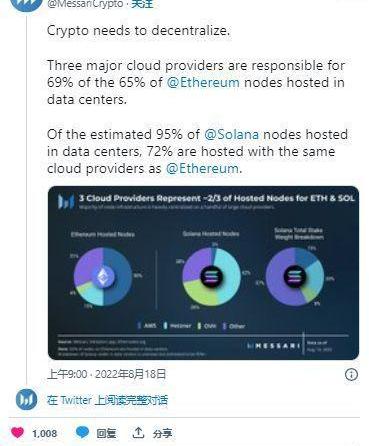Click the Messari logo inside chart header
This screenshot has width=369, height=446.
(x=66, y=201)
